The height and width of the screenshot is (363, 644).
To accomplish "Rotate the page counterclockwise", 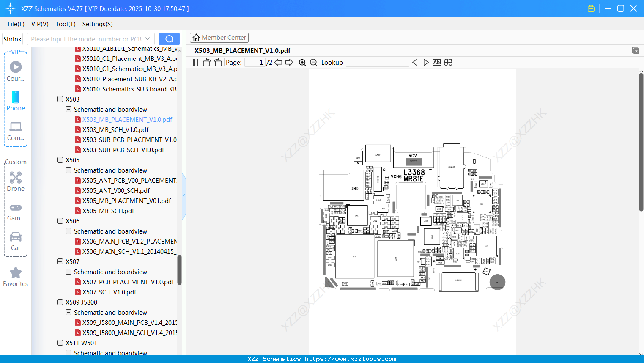I will tap(206, 62).
